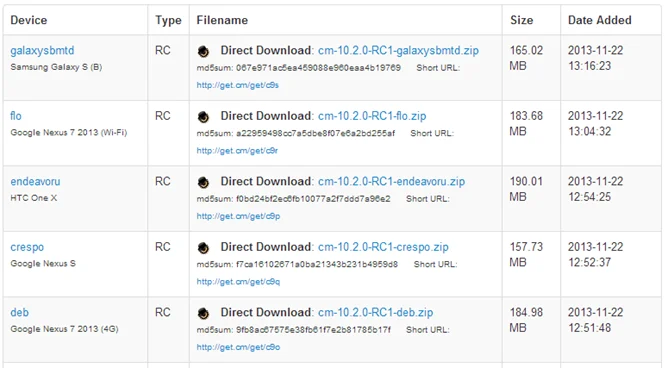
Task: Click the Type column header
Action: tap(168, 20)
